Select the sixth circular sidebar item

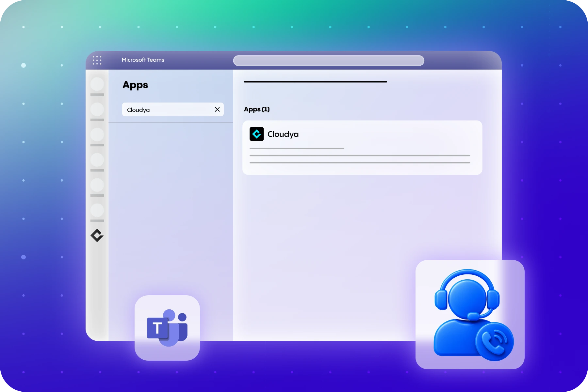click(97, 210)
